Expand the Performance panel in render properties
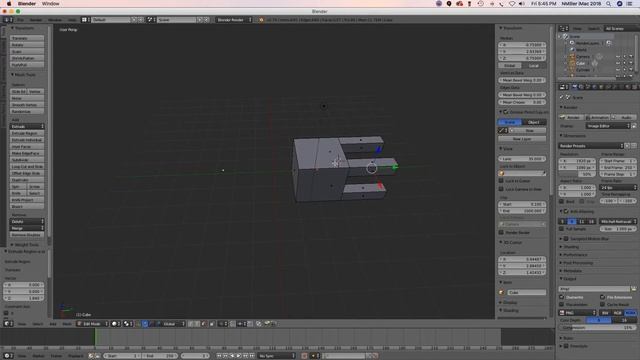 (x=575, y=255)
